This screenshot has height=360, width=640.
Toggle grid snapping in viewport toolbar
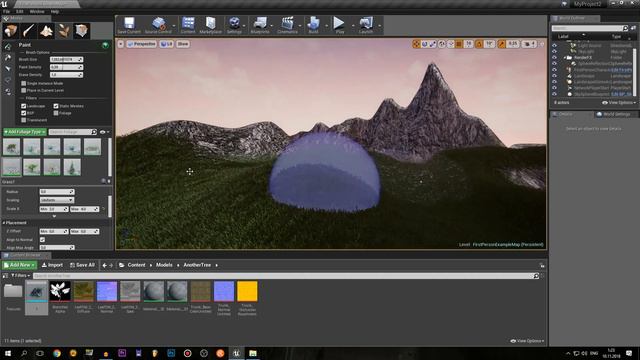(459, 44)
